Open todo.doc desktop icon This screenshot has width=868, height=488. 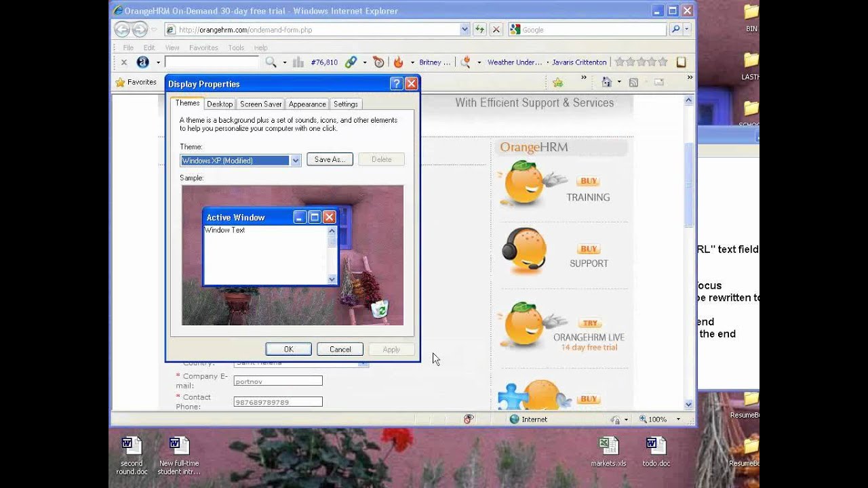tap(656, 451)
